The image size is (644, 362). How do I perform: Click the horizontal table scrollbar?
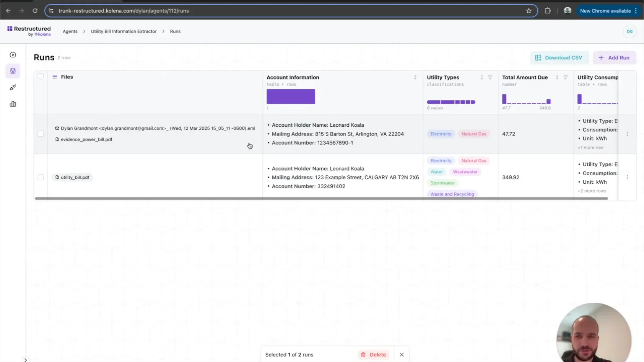coord(321,198)
